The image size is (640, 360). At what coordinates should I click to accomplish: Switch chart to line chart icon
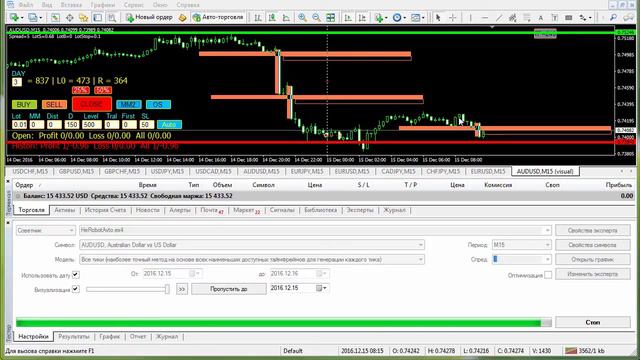pyautogui.click(x=286, y=17)
